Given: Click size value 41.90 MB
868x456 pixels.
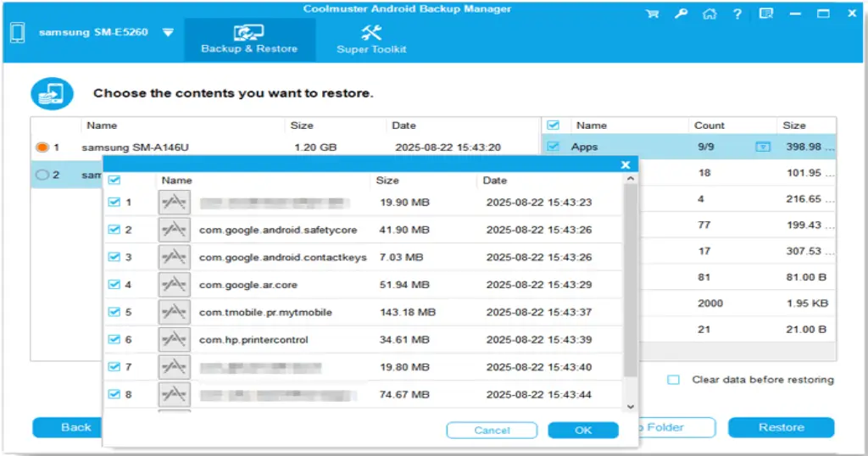Looking at the screenshot, I should pyautogui.click(x=404, y=230).
